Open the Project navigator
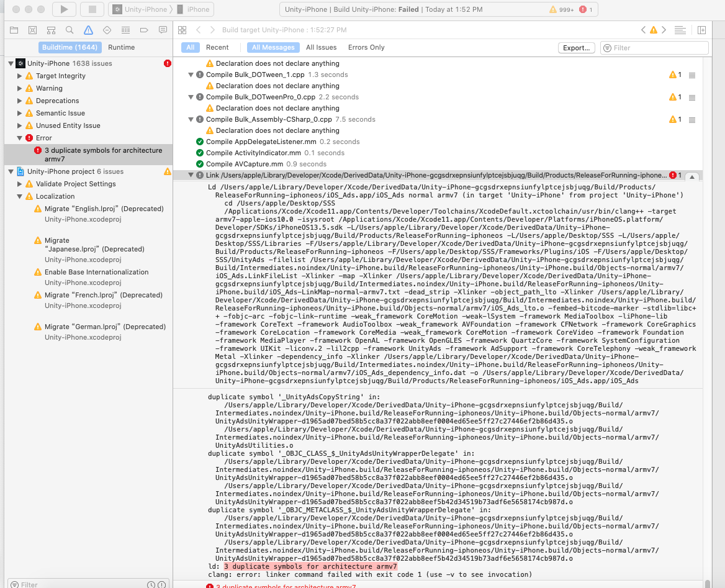The image size is (725, 588). click(x=15, y=30)
